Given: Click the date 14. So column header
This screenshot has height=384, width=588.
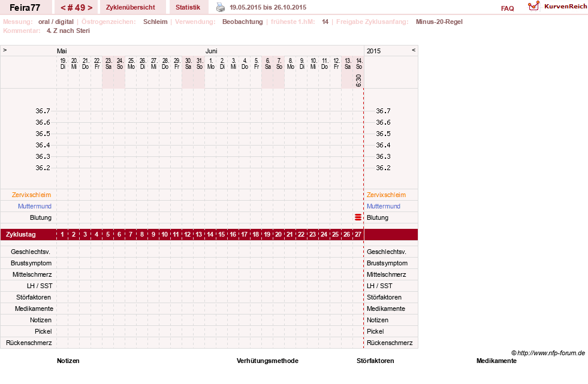Looking at the screenshot, I should point(359,64).
